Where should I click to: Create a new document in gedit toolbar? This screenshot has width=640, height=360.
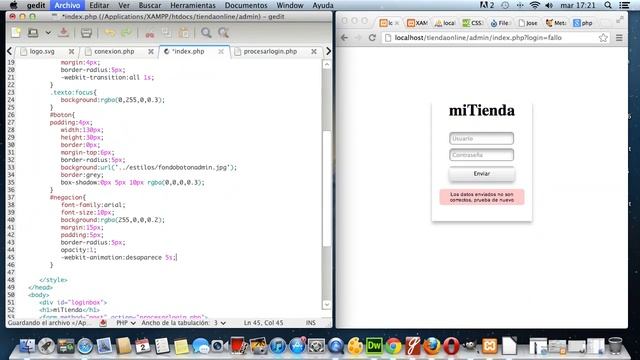[16, 33]
